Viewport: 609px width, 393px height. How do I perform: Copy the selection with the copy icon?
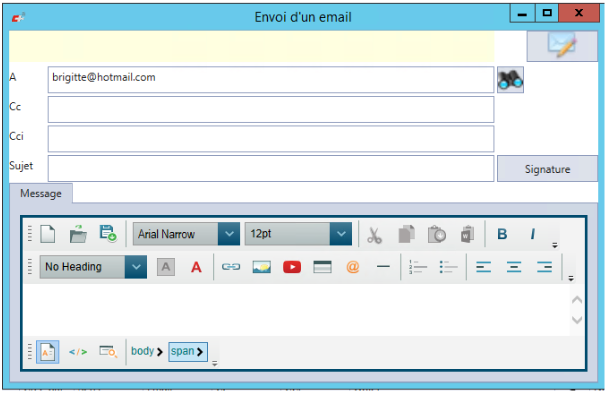click(406, 234)
